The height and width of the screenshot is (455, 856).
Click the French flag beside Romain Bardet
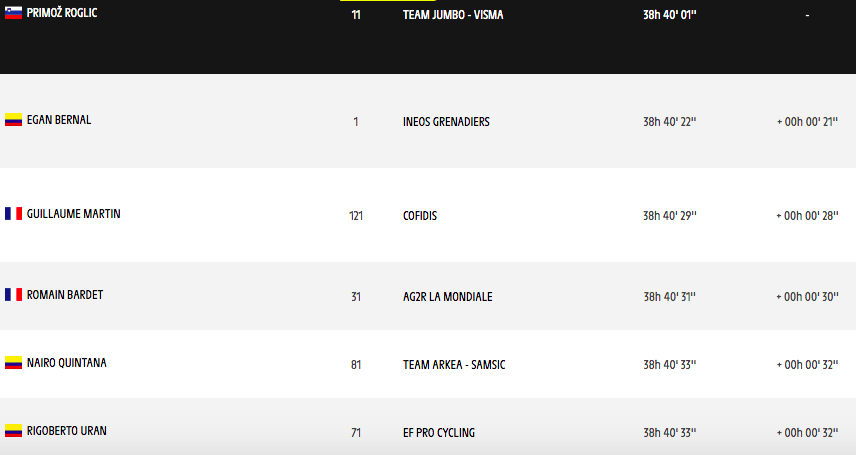point(13,295)
